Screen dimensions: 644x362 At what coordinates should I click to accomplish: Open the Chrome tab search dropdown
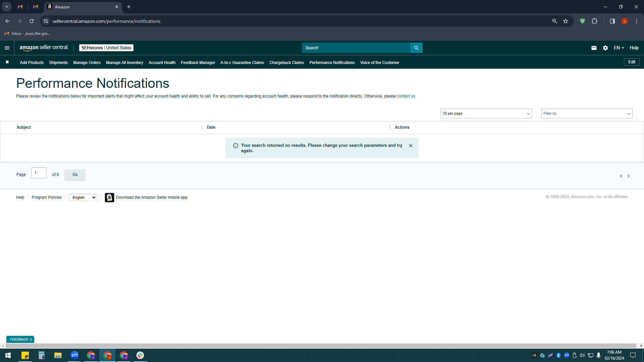7,7
